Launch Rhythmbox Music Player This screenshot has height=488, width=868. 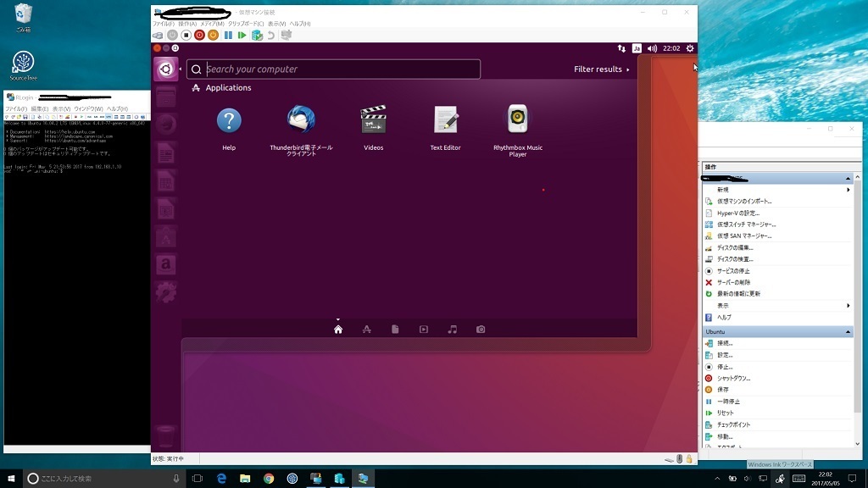517,121
